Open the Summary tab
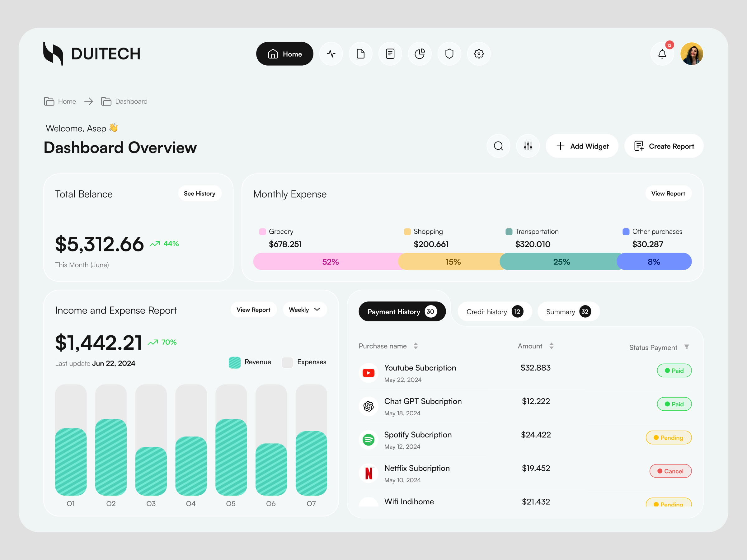This screenshot has height=560, width=747. click(568, 311)
